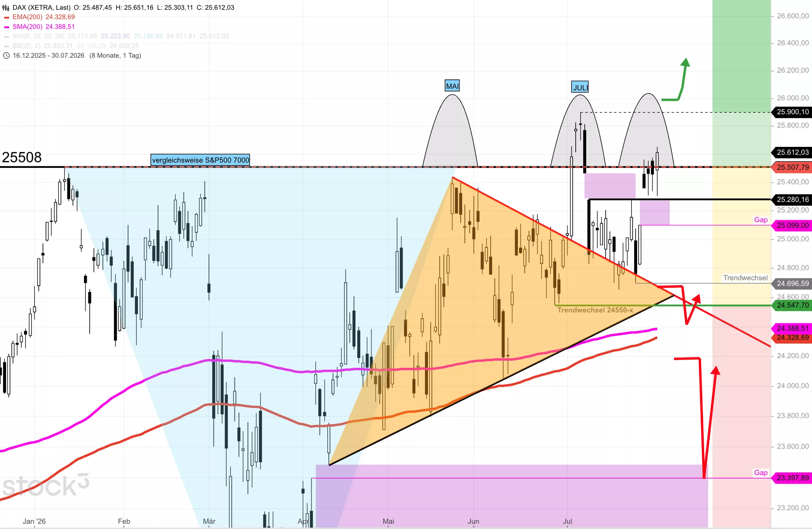Image resolution: width=812 pixels, height=529 pixels.
Task: Click the high value H: 25.651,16
Action: click(134, 7)
